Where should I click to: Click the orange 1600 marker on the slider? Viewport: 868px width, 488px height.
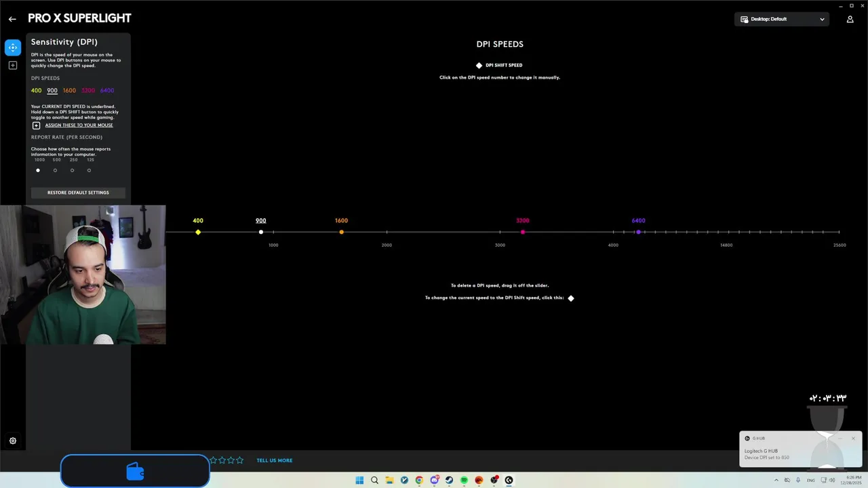pos(341,232)
